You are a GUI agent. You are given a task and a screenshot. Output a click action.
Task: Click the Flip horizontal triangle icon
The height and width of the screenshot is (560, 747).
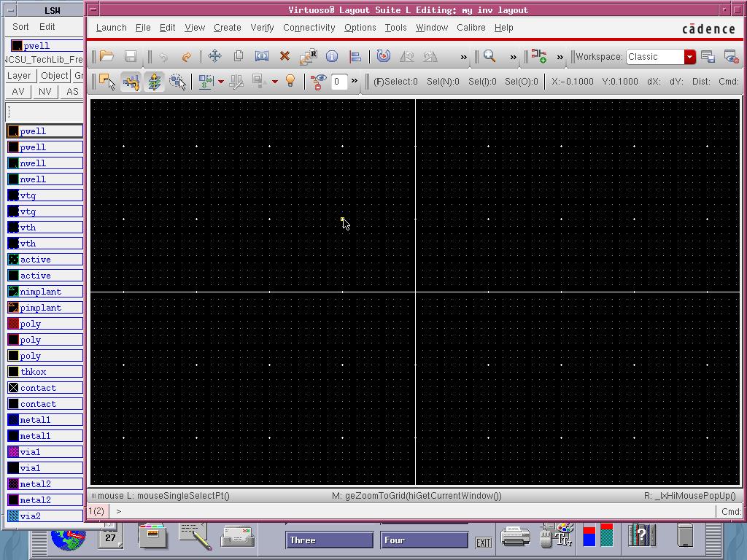click(406, 57)
